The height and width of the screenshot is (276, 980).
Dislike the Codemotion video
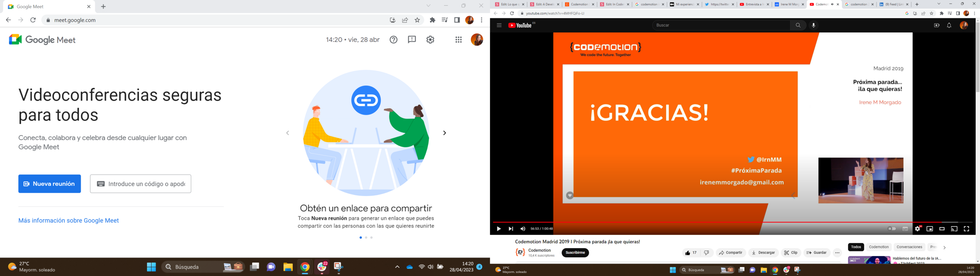[706, 253]
